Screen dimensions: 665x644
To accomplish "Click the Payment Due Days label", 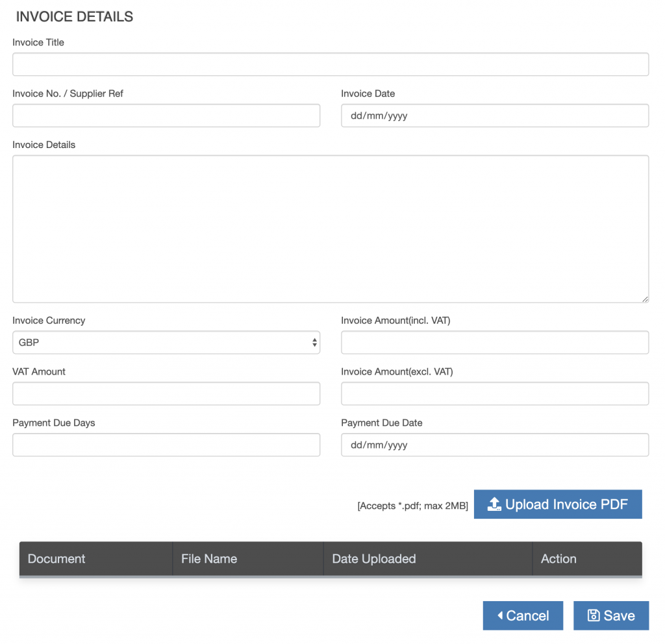I will click(x=54, y=423).
